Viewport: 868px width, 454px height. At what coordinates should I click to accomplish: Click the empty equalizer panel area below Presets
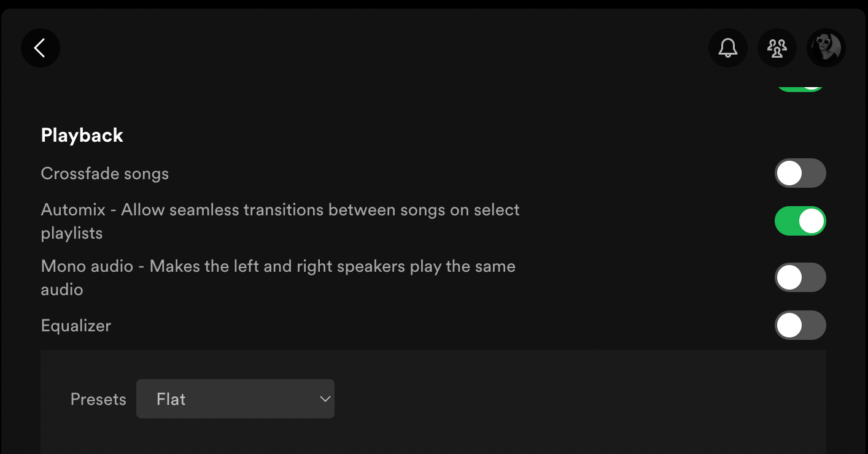tap(433, 437)
